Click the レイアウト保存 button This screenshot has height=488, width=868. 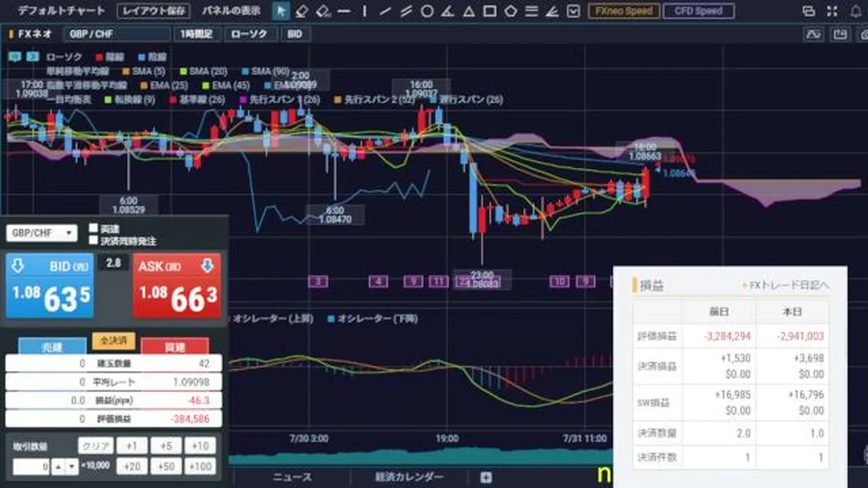155,11
